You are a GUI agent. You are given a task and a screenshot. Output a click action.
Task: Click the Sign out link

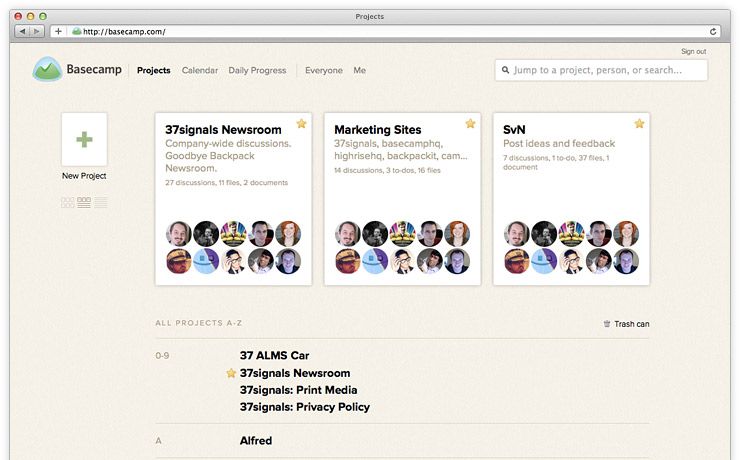(x=693, y=51)
